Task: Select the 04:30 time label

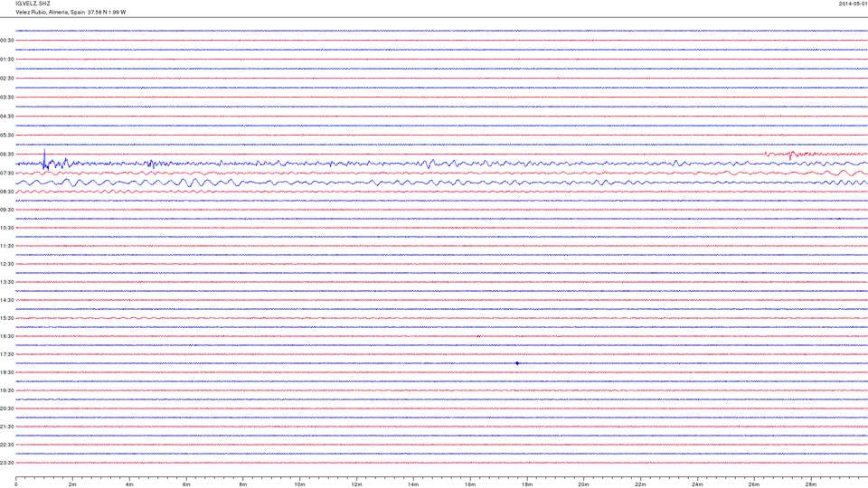Action: tap(7, 117)
